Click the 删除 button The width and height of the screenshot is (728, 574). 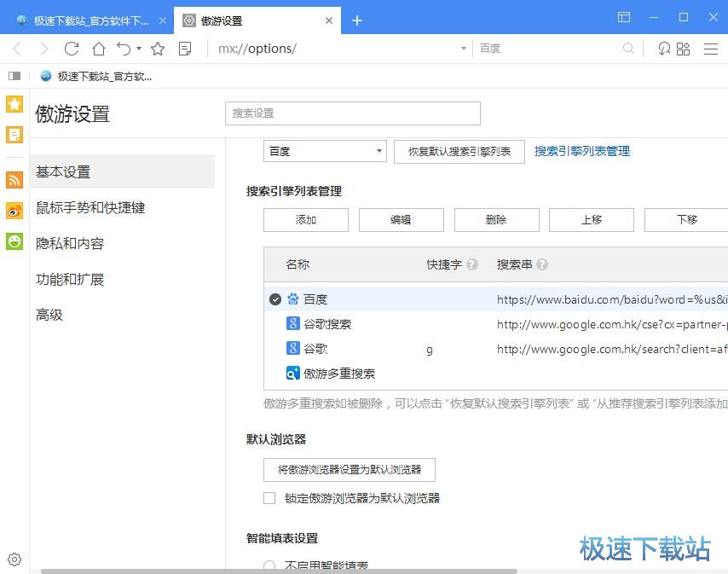(x=496, y=220)
